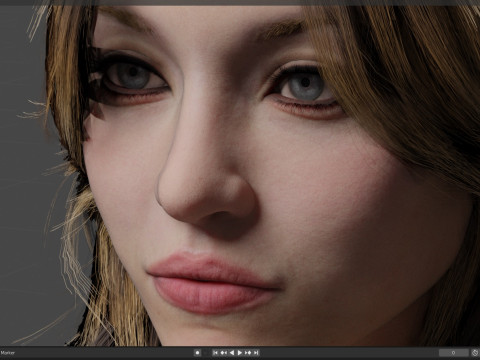Image resolution: width=480 pixels, height=360 pixels.
Task: Play the animation in reverse
Action: pos(232,353)
